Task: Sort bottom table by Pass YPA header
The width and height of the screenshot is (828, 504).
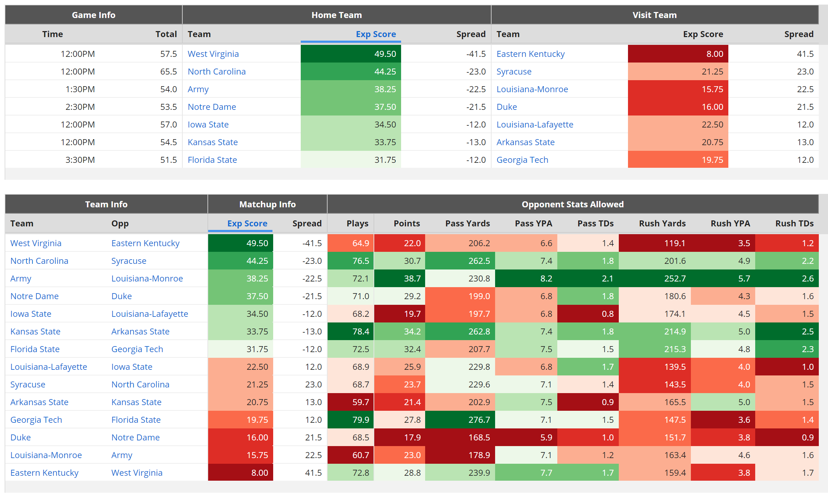Action: pos(533,224)
